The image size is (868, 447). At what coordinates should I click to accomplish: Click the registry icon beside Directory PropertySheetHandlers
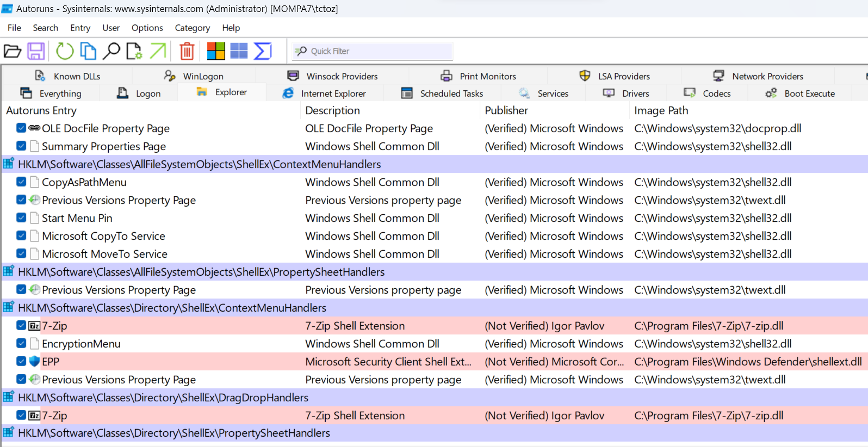click(x=9, y=432)
